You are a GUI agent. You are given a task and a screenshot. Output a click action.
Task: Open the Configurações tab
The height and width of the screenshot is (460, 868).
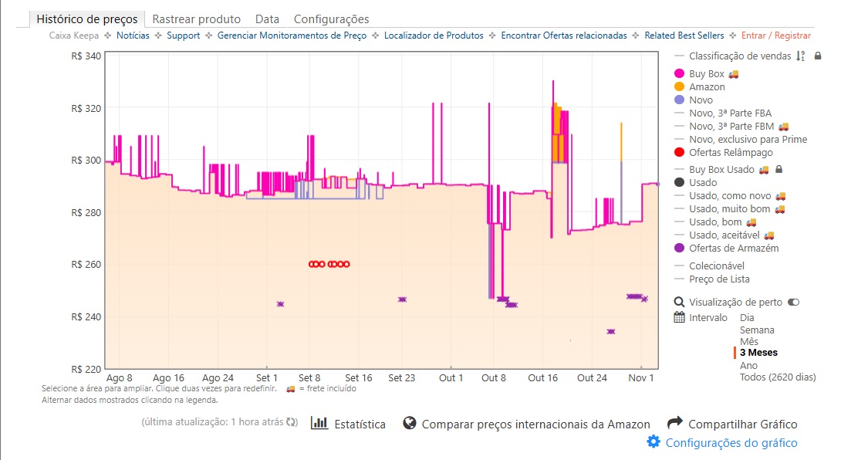tap(331, 19)
